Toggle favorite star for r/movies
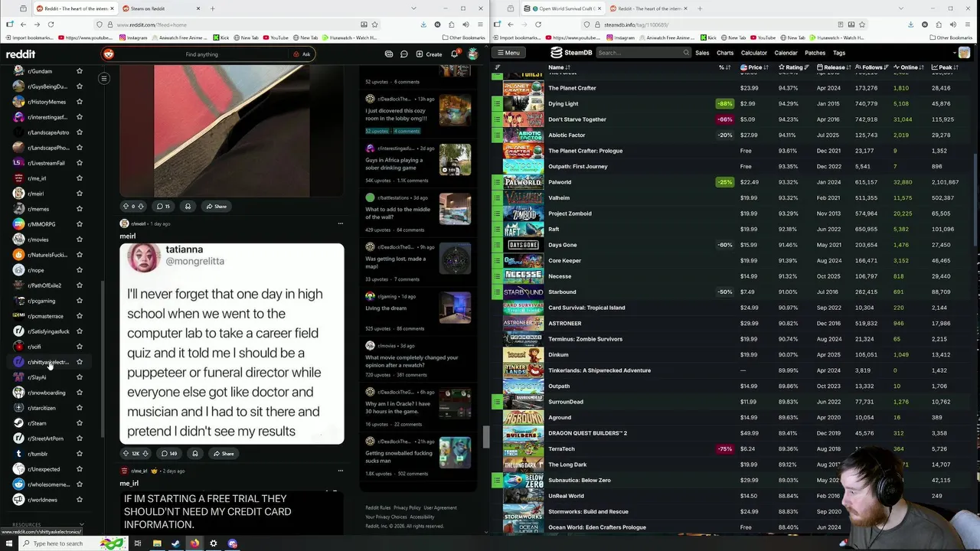The height and width of the screenshot is (551, 980). tap(79, 240)
